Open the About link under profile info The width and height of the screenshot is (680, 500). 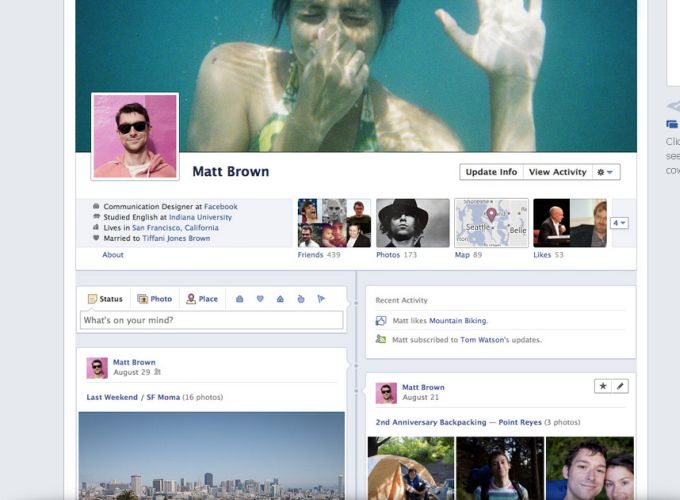coord(113,255)
